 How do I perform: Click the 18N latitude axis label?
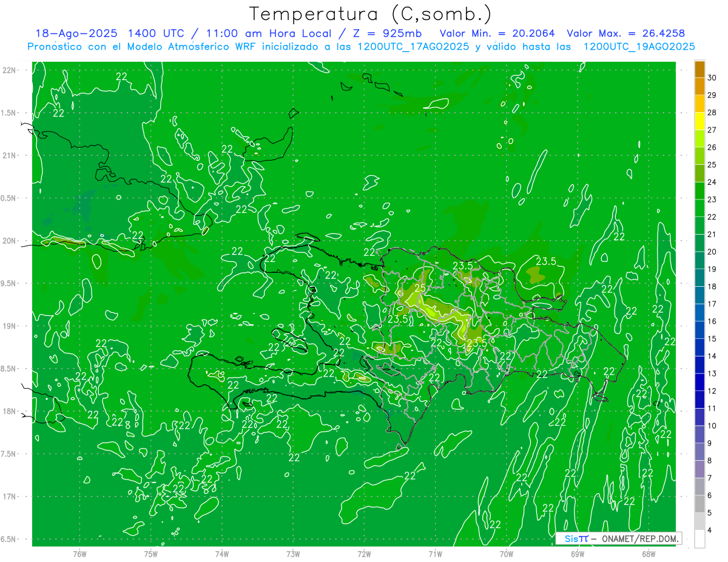[x=10, y=411]
